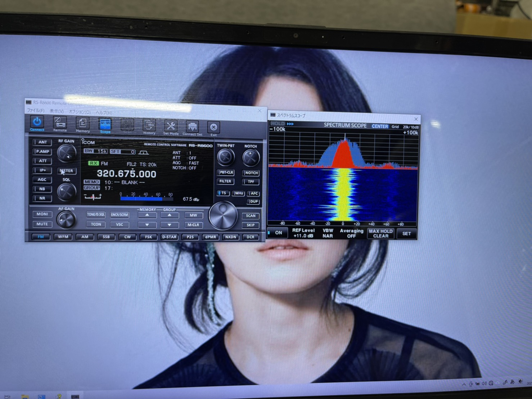Click the AF GAIN knob
Screen dimensions: 532x399
tap(66, 220)
